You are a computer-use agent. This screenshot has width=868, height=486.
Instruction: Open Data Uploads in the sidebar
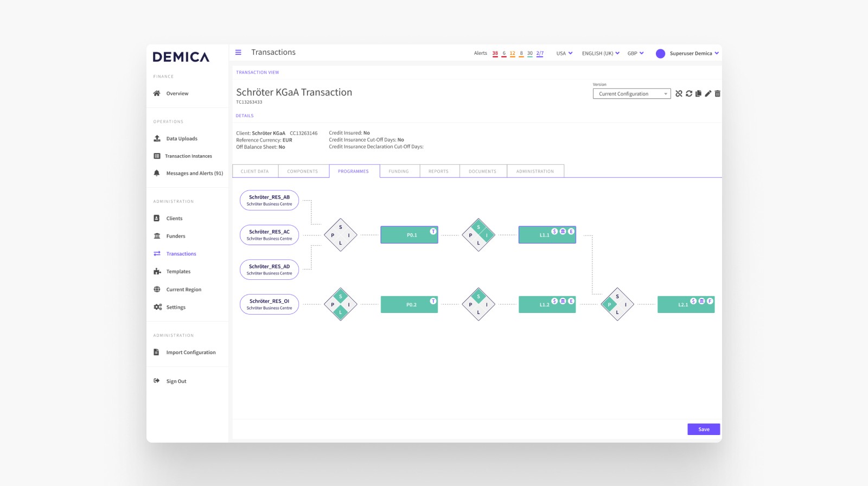pyautogui.click(x=182, y=139)
